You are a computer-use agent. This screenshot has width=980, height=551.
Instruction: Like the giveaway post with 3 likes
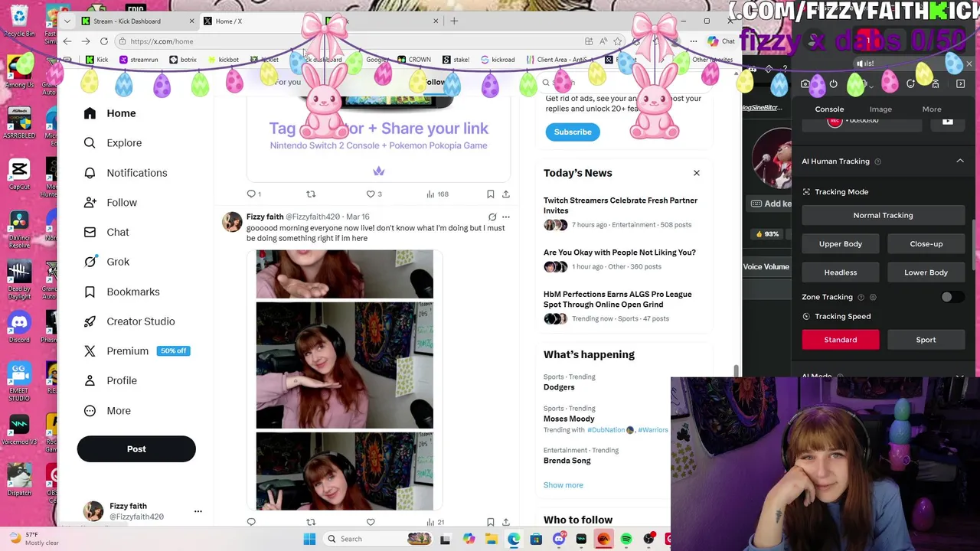pos(374,194)
